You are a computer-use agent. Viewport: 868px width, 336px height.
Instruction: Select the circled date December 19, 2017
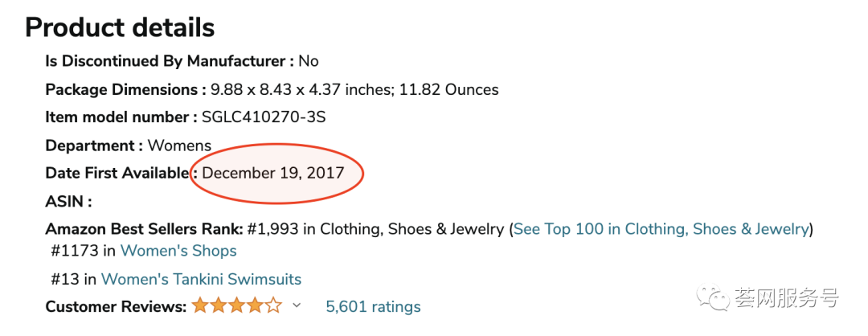pyautogui.click(x=273, y=173)
